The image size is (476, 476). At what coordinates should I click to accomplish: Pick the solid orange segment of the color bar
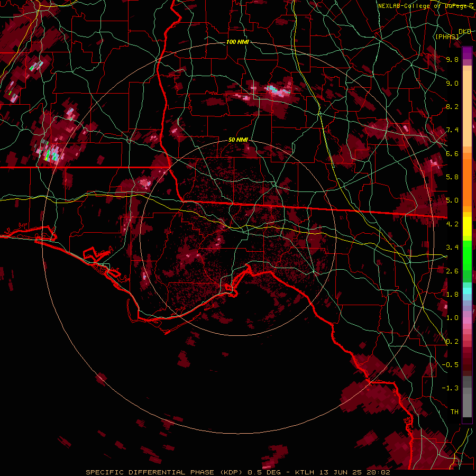click(x=467, y=182)
